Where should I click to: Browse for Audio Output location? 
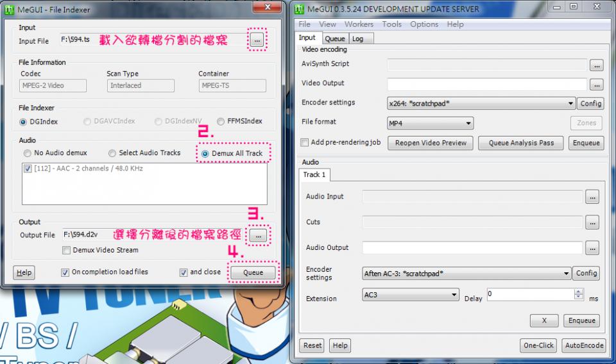pos(592,248)
